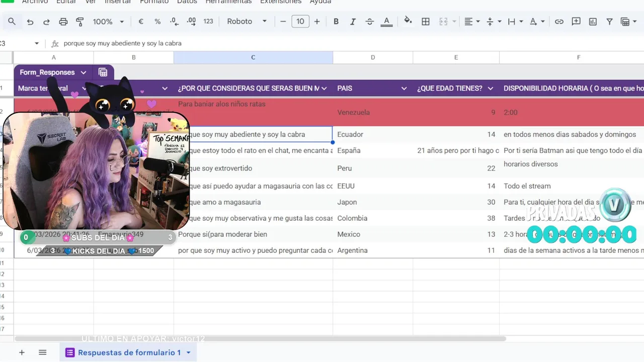
Task: Click the formula bar text
Action: pos(122,43)
